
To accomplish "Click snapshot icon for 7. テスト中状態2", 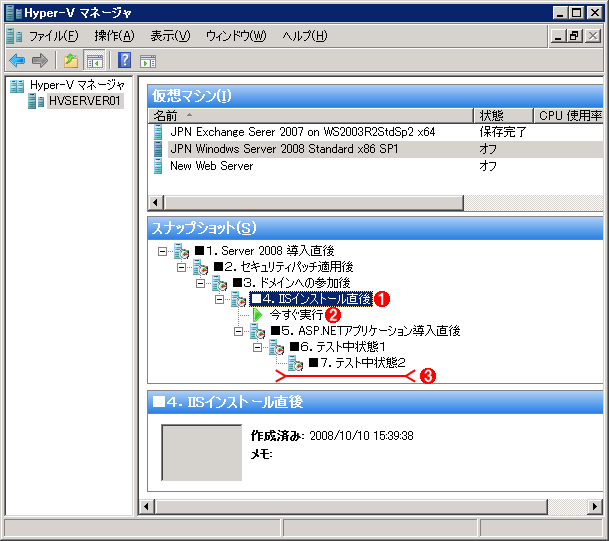I will click(296, 363).
